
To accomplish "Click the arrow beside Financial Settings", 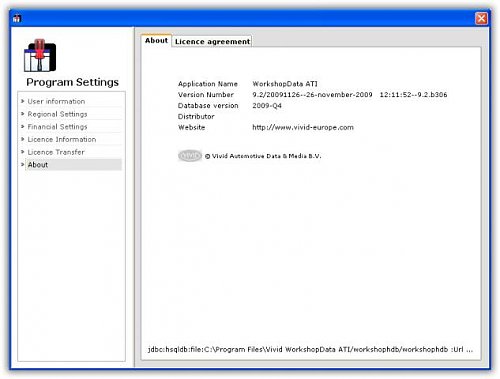I will (23, 126).
